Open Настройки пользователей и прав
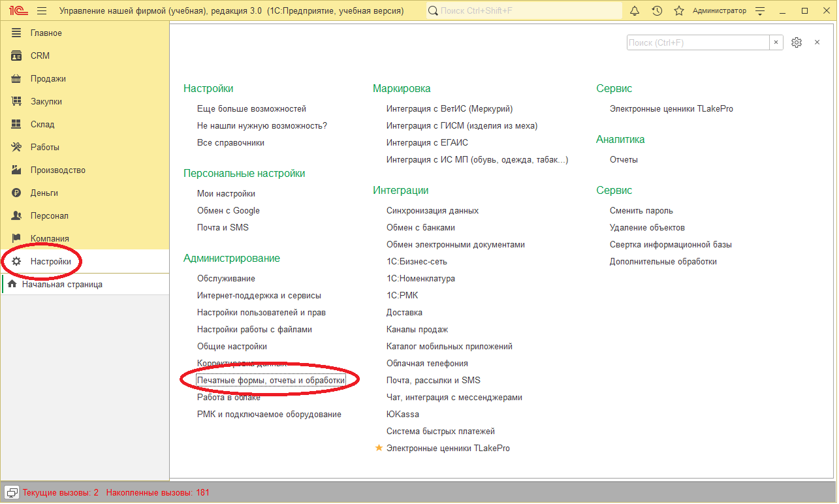 261,313
